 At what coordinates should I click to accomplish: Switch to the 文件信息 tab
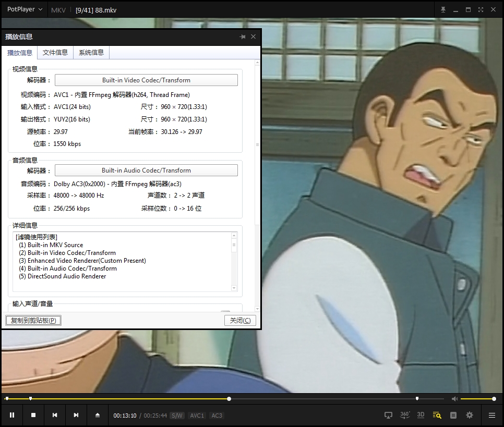pos(55,52)
